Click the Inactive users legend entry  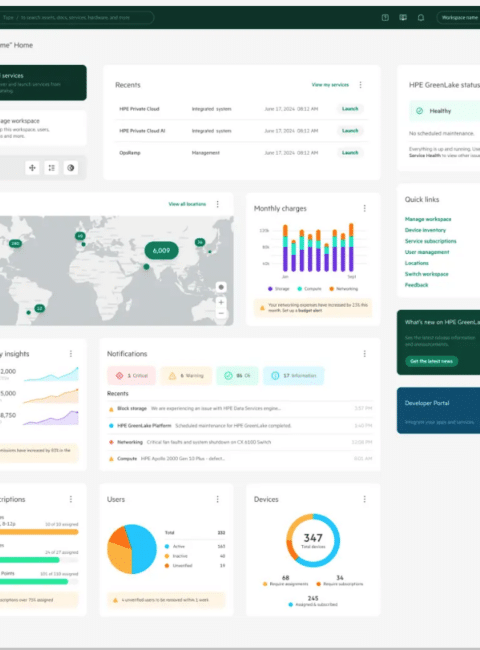[x=195, y=556]
